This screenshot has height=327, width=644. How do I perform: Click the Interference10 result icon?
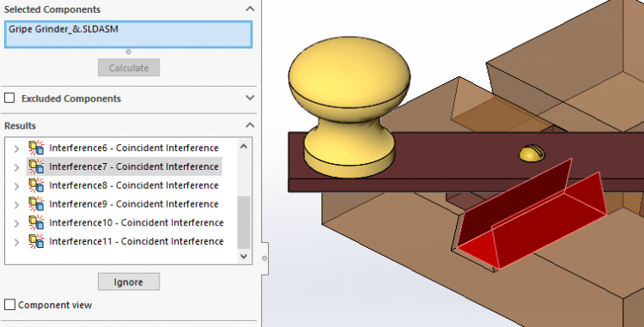(x=37, y=222)
